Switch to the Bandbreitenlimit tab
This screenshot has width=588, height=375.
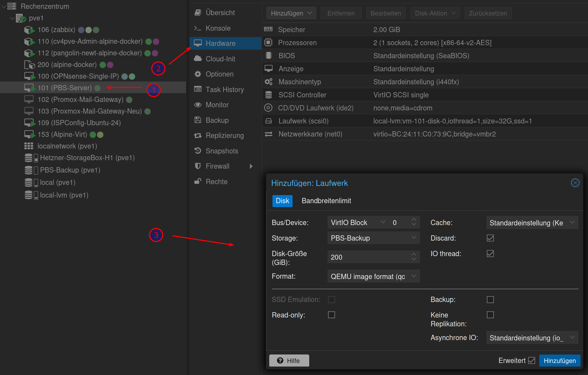tap(326, 201)
